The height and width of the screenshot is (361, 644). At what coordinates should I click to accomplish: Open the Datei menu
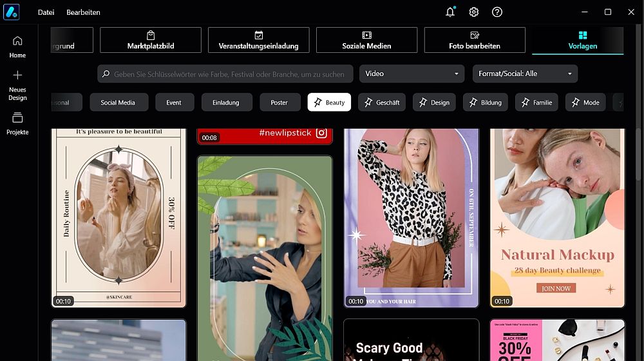click(46, 12)
